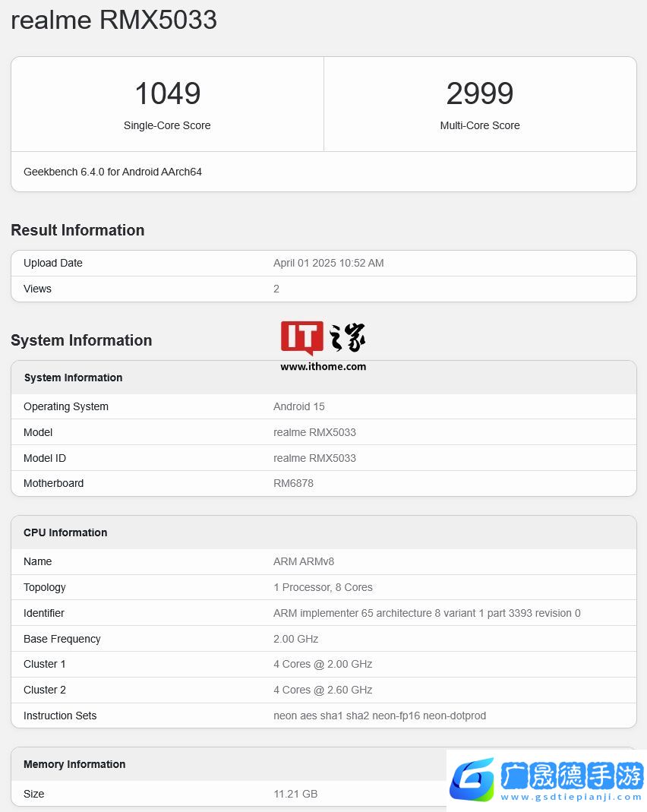Viewport: 647px width, 812px height.
Task: Select the multi-core score 2999
Action: [x=480, y=93]
